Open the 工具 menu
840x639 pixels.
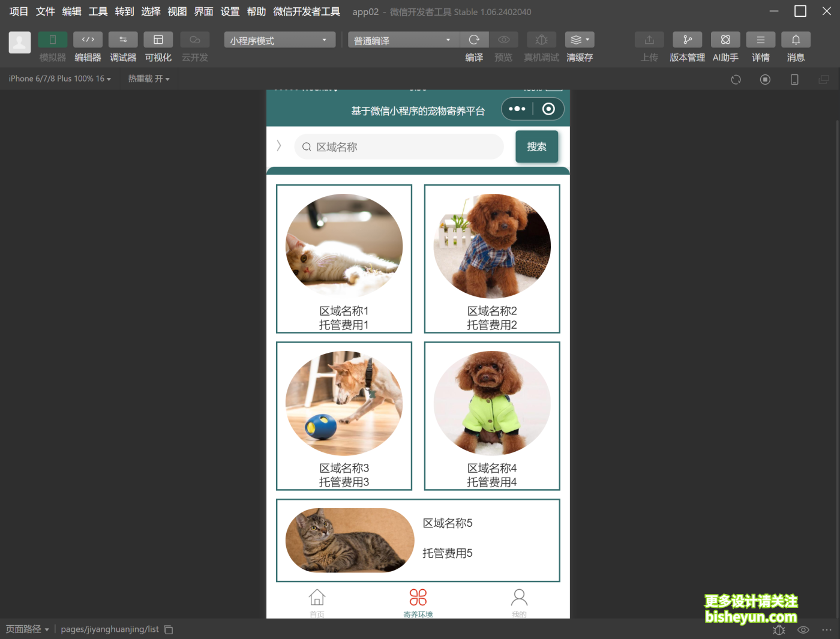pyautogui.click(x=97, y=11)
